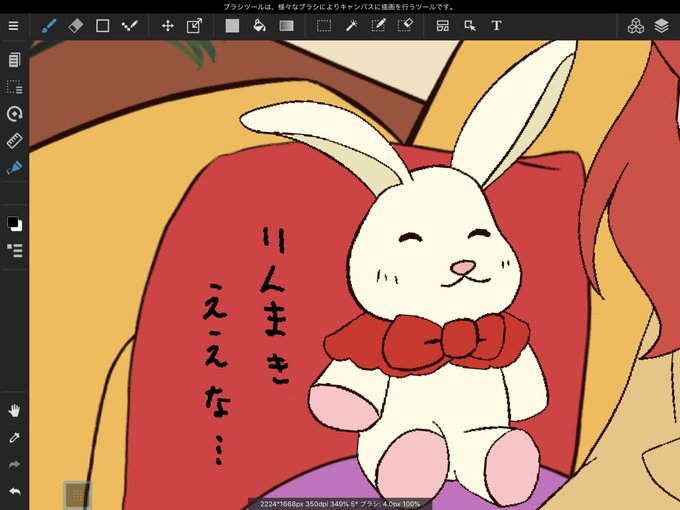Open the selection menu in sidebar
Screen dimensions: 680x510
click(x=14, y=87)
